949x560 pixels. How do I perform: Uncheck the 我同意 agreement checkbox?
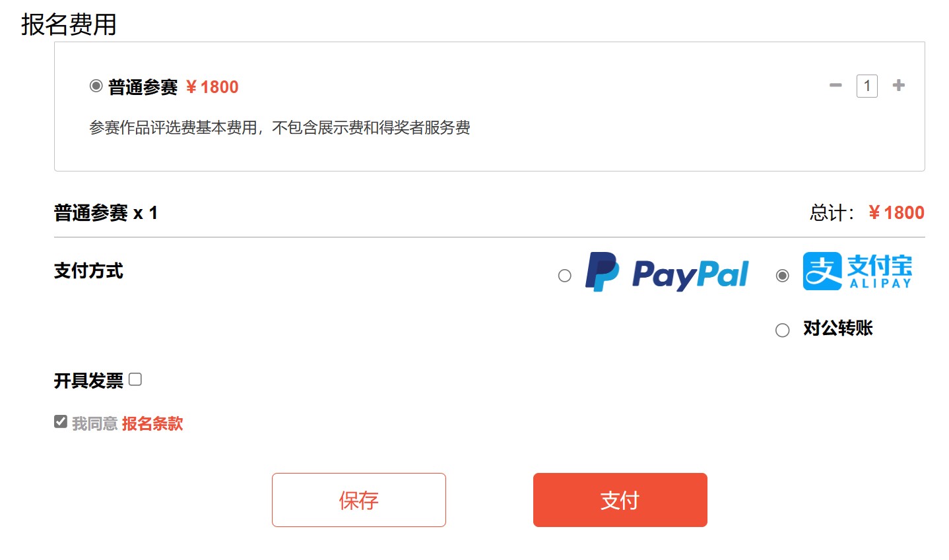[61, 421]
